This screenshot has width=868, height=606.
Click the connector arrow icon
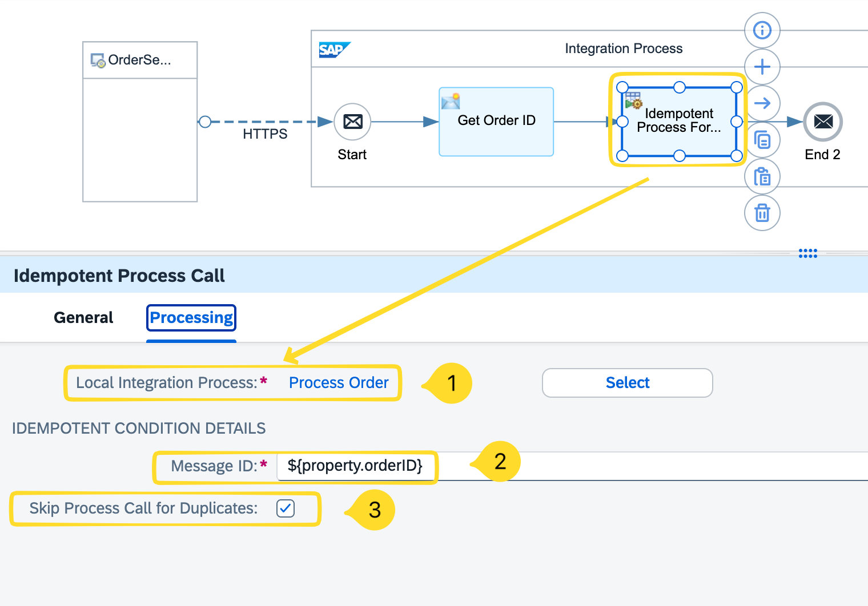(762, 103)
